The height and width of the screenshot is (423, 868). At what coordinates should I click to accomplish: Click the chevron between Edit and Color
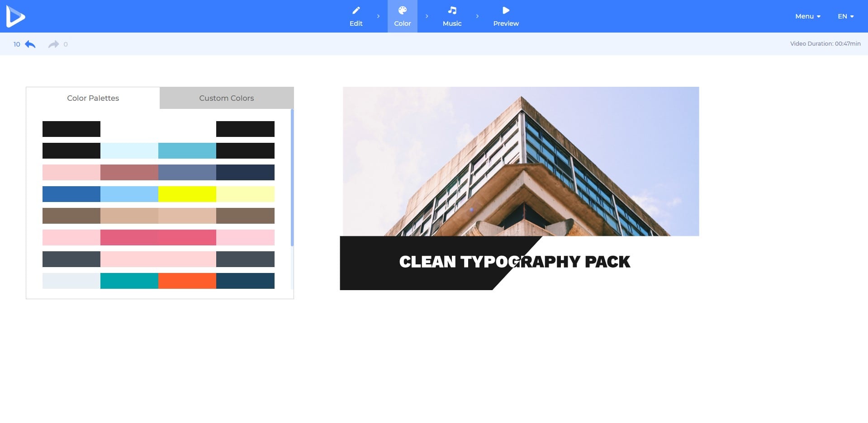point(379,16)
